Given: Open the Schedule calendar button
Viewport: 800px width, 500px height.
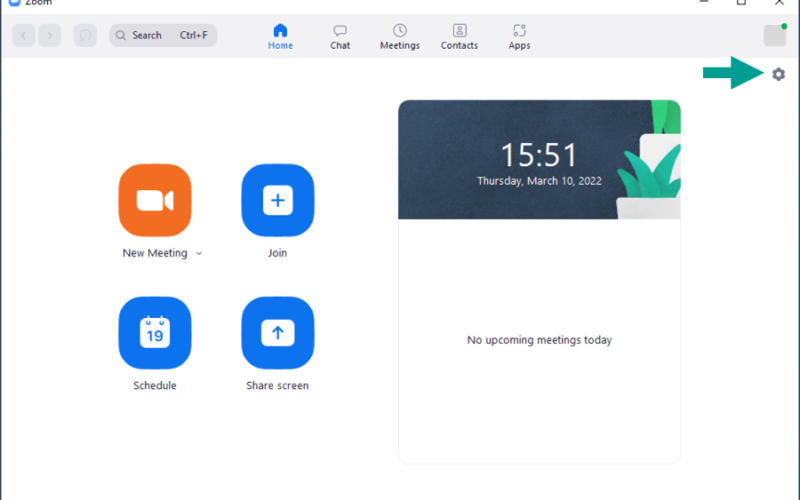Looking at the screenshot, I should click(155, 333).
